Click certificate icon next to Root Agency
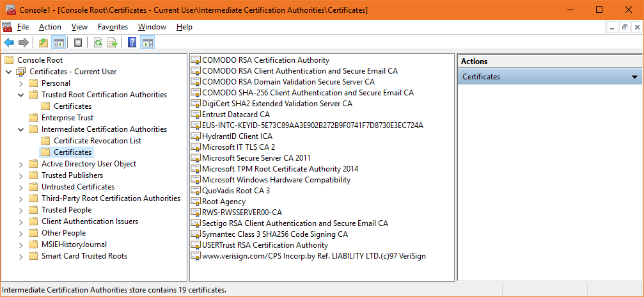The width and height of the screenshot is (644, 297). (x=196, y=202)
